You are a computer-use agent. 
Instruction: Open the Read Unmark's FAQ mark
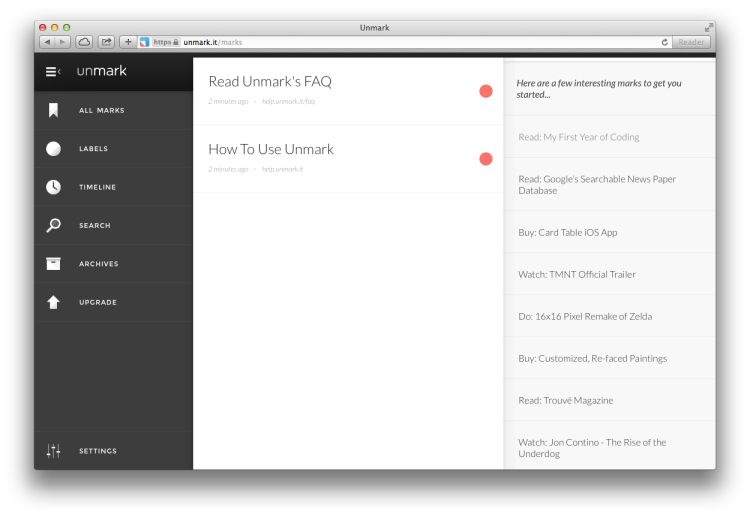pyautogui.click(x=270, y=82)
